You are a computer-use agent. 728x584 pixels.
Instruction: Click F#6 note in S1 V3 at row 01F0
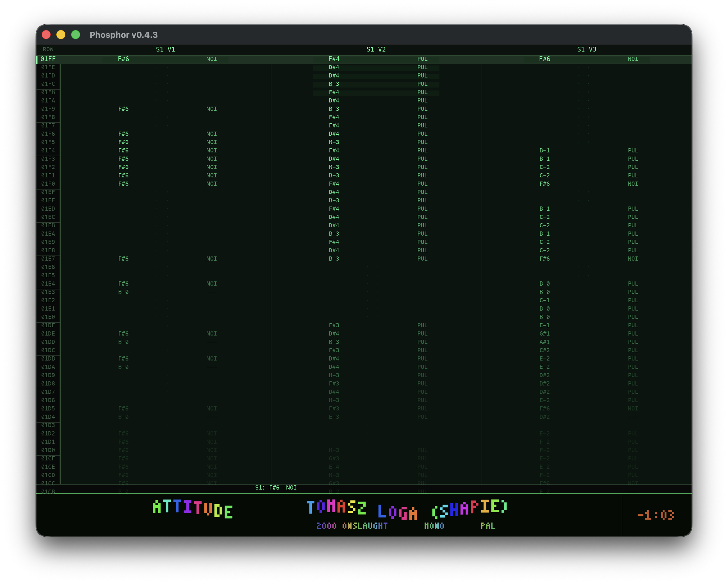tap(545, 184)
